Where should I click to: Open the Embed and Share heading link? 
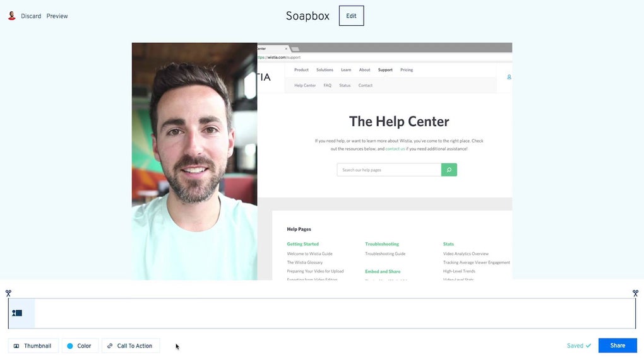383,271
